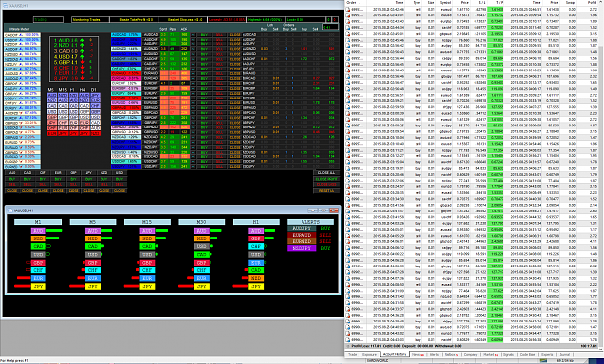Click the red down arrow beside 8.JPY
This screenshot has height=364, width=604.
(x=82, y=78)
